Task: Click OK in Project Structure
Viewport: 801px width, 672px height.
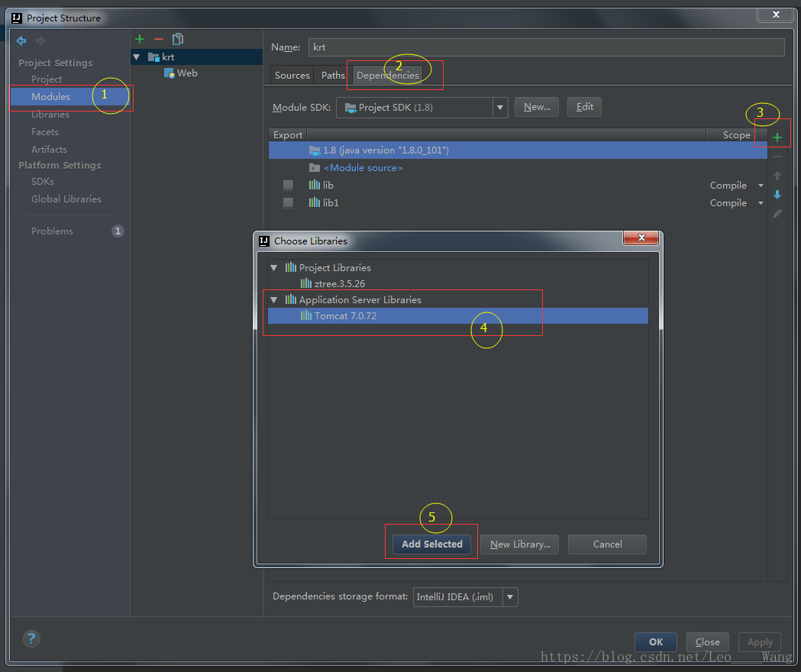Action: [x=656, y=642]
